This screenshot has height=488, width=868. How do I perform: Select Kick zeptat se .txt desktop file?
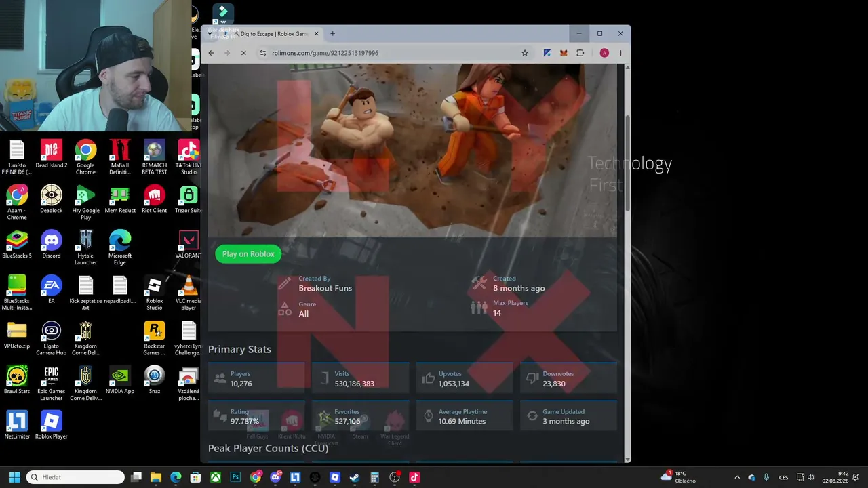85,293
